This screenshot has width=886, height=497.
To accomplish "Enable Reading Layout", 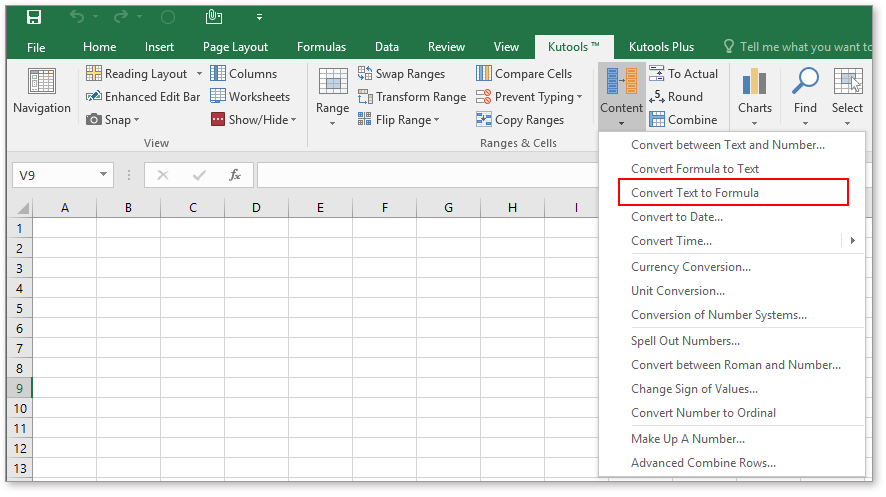I will pos(136,73).
